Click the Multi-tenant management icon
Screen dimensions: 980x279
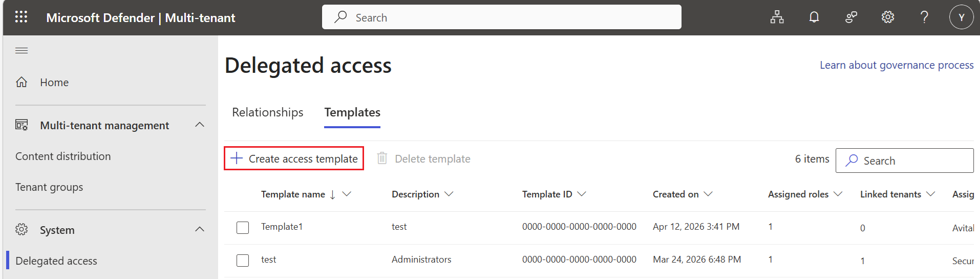(22, 125)
